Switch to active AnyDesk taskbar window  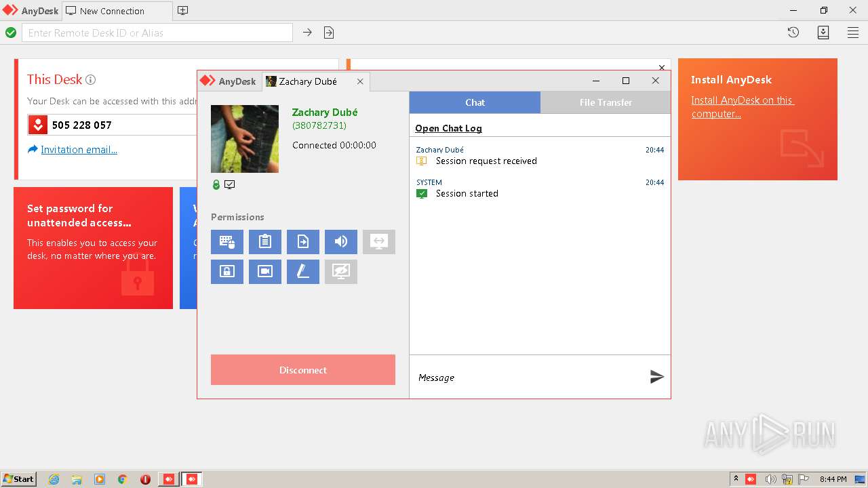tap(191, 479)
